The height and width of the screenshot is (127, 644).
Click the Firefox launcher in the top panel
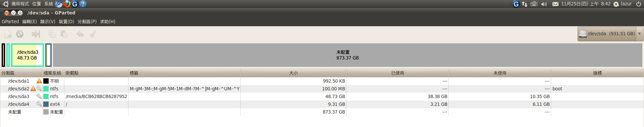pyautogui.click(x=67, y=4)
